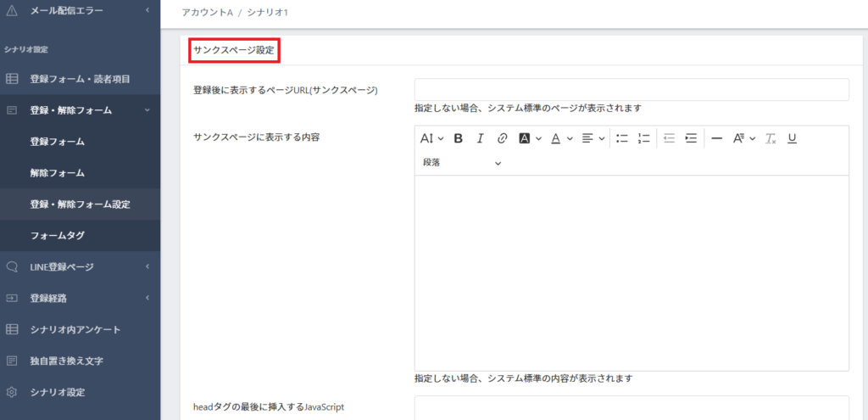
Task: Open the text alignment dropdown
Action: pyautogui.click(x=593, y=138)
